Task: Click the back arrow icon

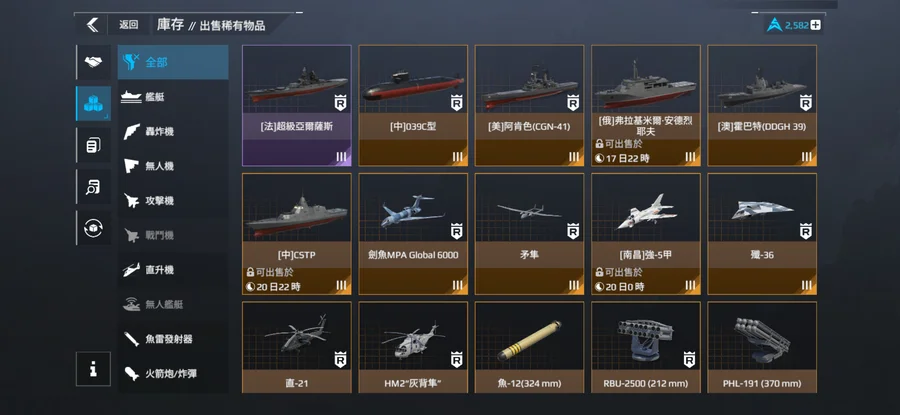Action: (x=92, y=25)
